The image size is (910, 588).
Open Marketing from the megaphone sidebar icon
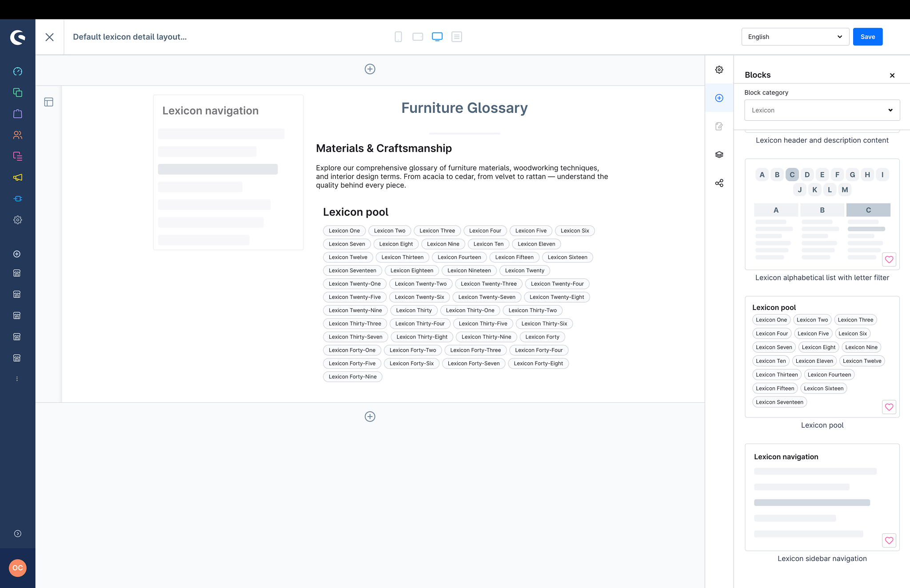point(17,177)
